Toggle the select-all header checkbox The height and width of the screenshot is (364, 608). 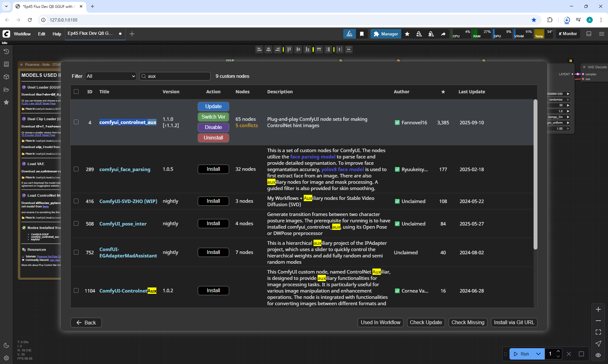tap(76, 92)
